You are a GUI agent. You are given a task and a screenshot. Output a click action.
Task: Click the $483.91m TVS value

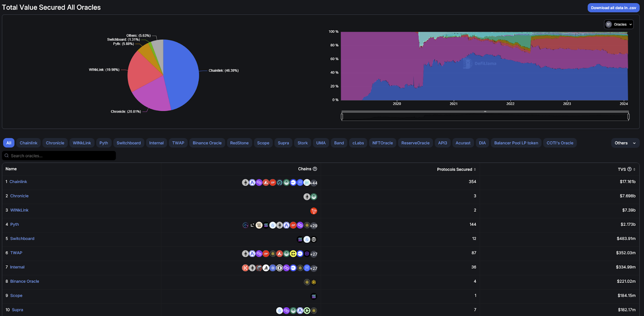626,239
